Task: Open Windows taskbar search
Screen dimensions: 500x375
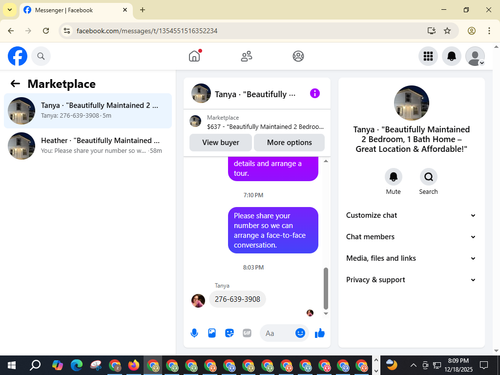Action: pyautogui.click(x=35, y=365)
